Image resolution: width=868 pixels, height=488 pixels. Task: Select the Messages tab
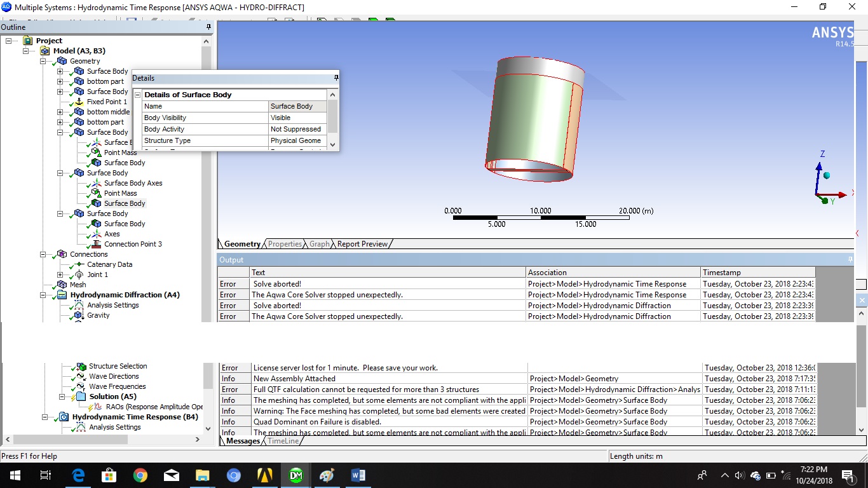coord(243,441)
